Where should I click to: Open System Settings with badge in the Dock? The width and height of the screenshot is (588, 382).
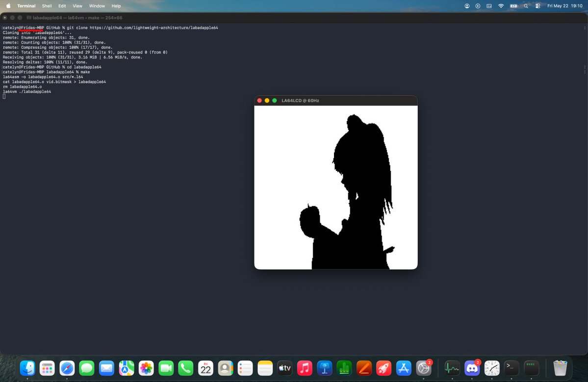point(424,368)
